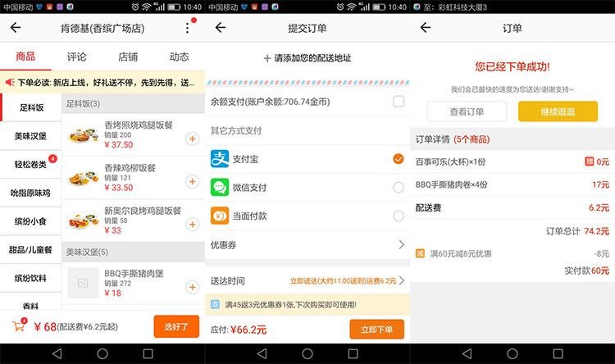Tap the BBQ手撕猪肉卷×4份 order row
Viewport: 615px width, 364px height.
512,184
